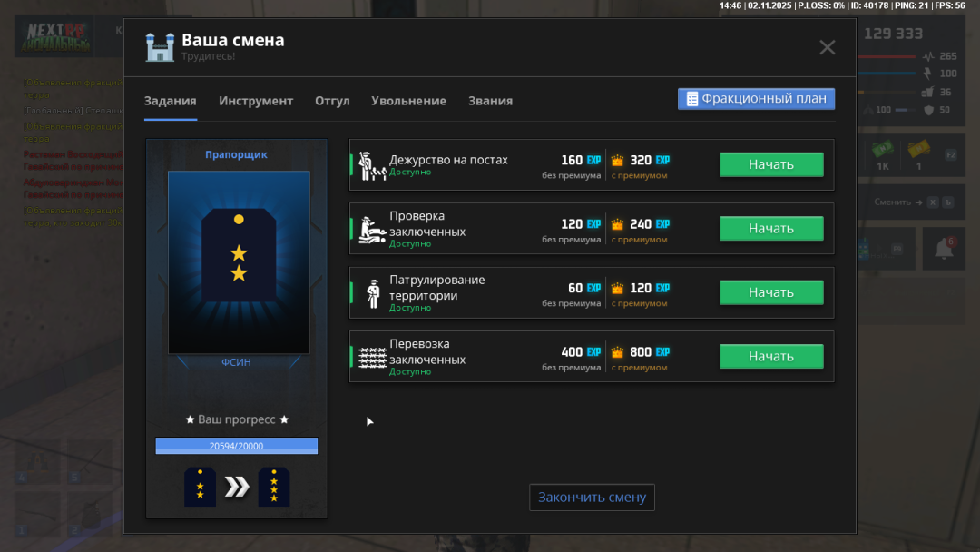Start the Дежурство на постах task
This screenshot has width=980, height=552.
[x=771, y=164]
